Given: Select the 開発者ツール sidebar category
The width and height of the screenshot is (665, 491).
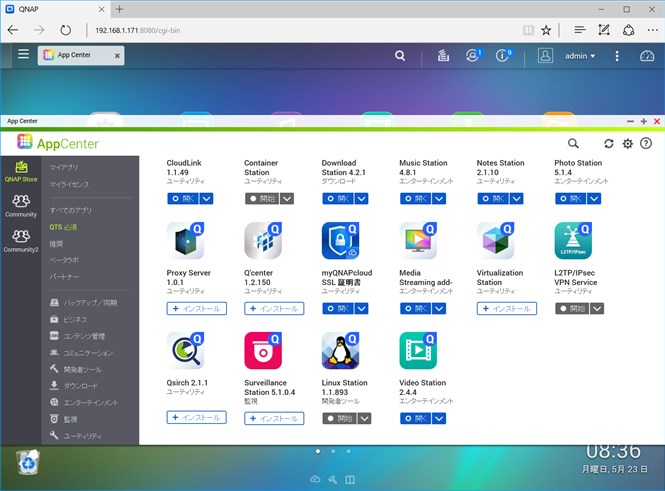Looking at the screenshot, I should [76, 369].
